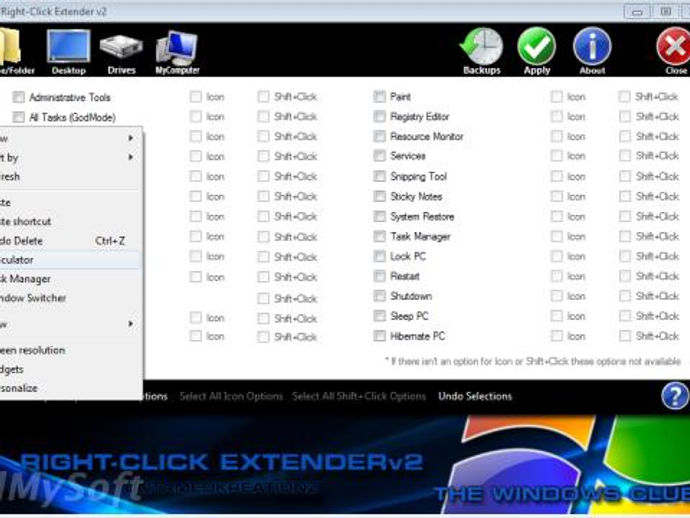Tick Icon checkbox in Administrative Tools row

click(x=195, y=96)
